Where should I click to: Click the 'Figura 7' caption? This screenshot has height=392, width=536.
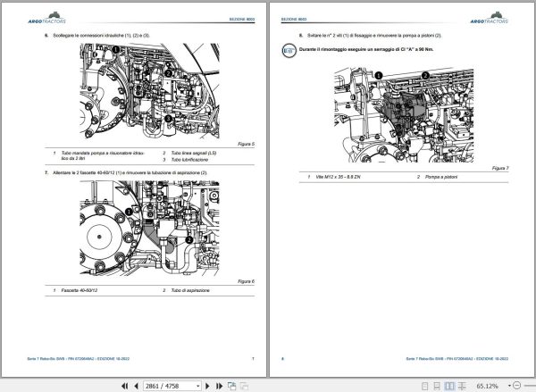tap(500, 168)
